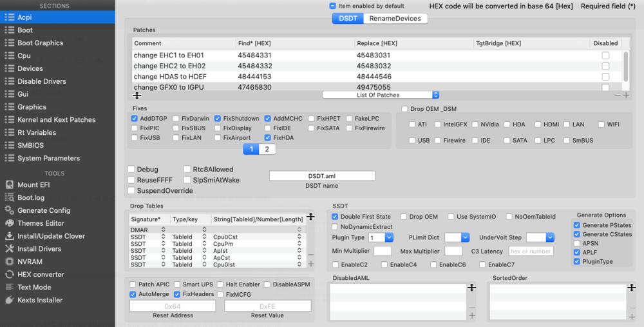Switch to RenameDevices tab
The height and width of the screenshot is (327, 644).
[x=395, y=19]
